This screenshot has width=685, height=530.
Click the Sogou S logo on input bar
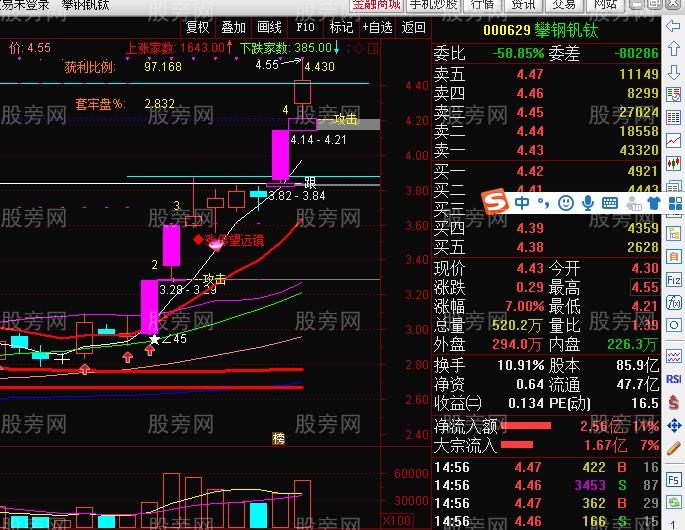495,201
